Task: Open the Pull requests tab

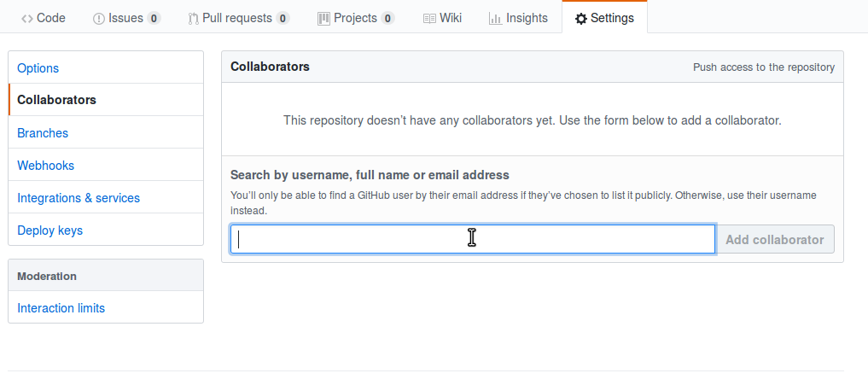Action: click(239, 18)
